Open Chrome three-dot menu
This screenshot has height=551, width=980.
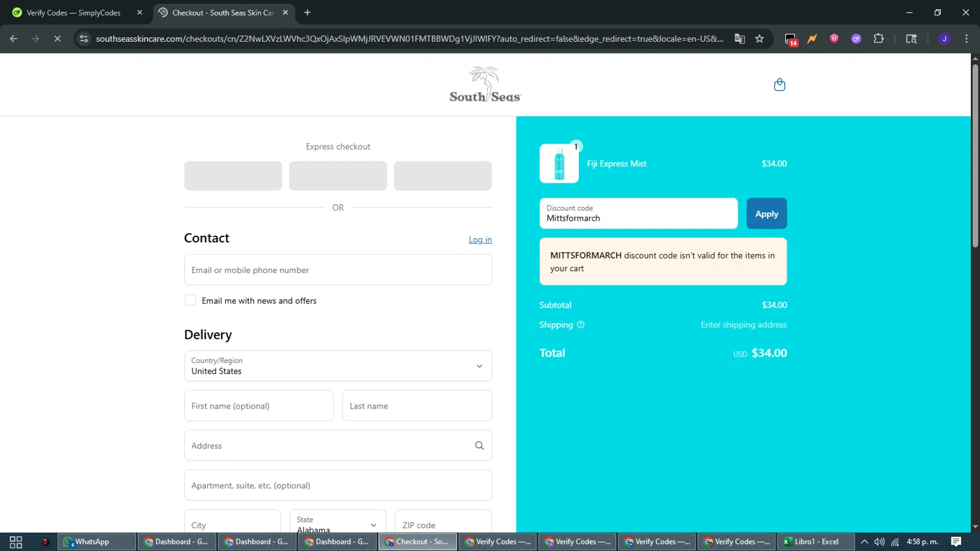click(966, 39)
